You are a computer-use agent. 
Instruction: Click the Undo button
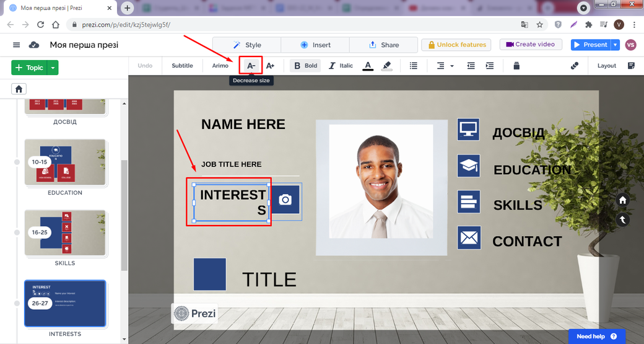145,65
